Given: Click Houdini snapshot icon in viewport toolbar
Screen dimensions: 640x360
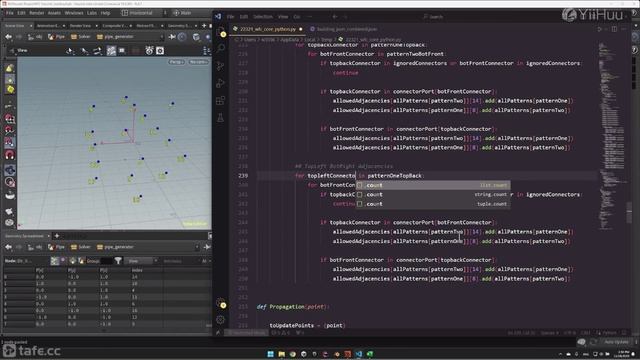Looking at the screenshot, I should [x=160, y=51].
